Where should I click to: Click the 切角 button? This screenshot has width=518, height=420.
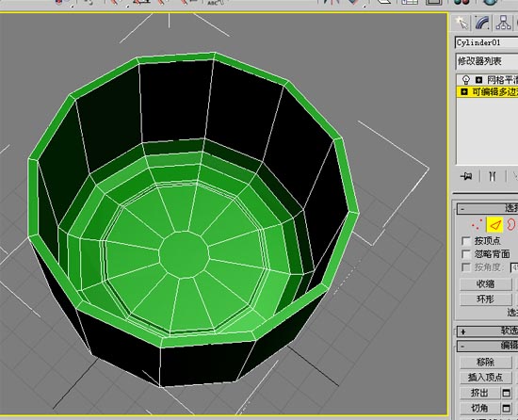point(479,409)
